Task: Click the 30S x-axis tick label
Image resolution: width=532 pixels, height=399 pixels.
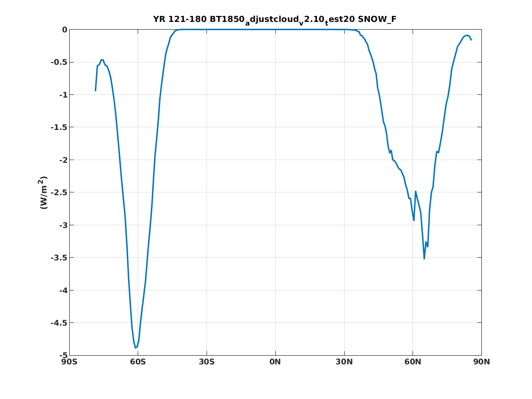Action: point(207,362)
